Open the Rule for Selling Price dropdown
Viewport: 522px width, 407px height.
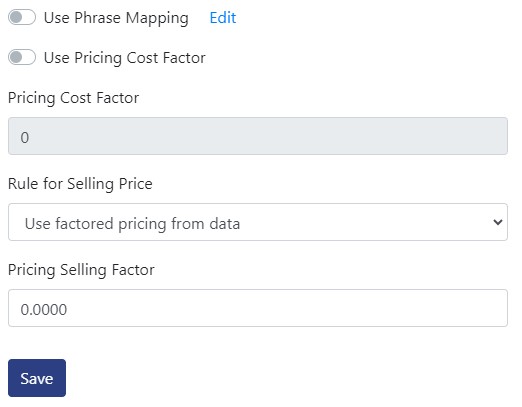point(258,222)
